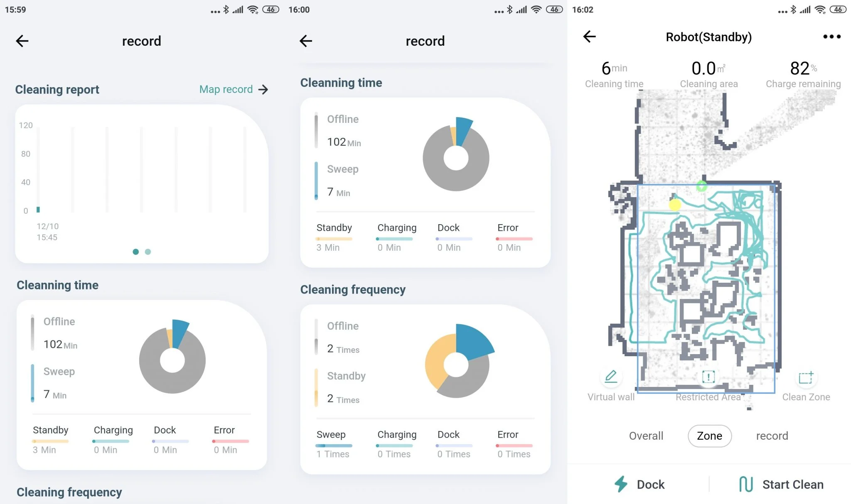Select the Zone mode tab
This screenshot has width=851, height=504.
[709, 435]
